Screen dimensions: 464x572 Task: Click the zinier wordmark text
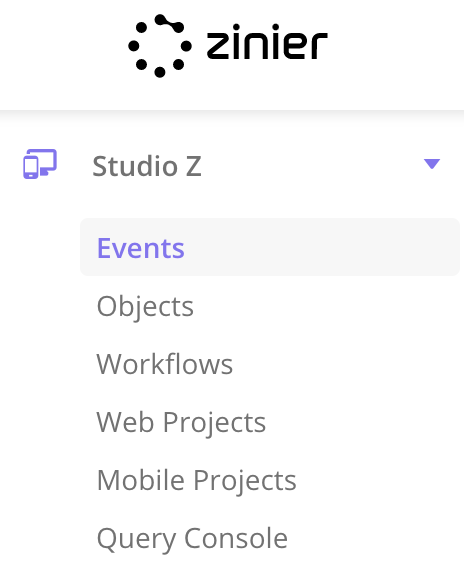267,42
